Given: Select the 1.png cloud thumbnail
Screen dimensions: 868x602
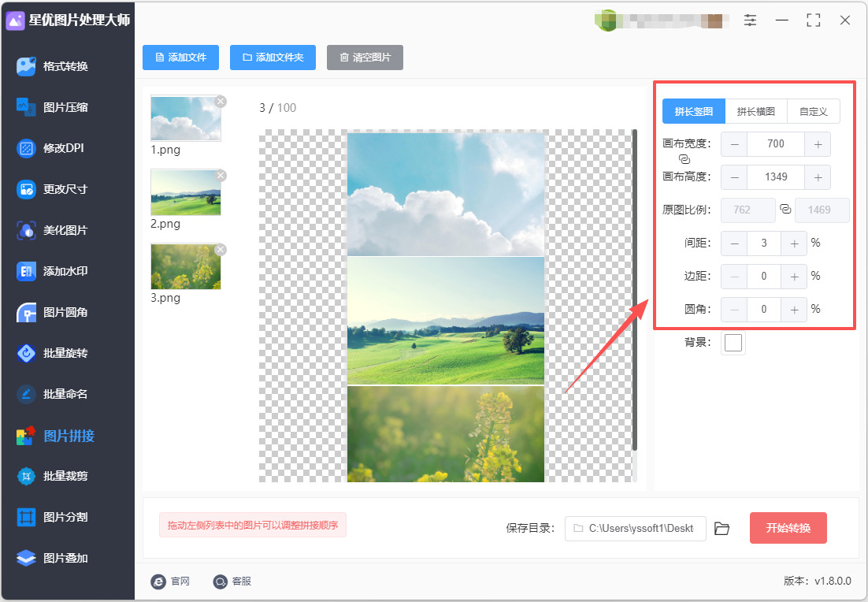Looking at the screenshot, I should 185,118.
